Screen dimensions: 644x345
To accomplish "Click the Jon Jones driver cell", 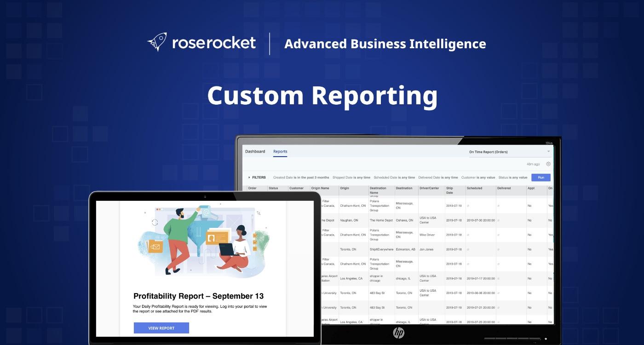I will point(426,249).
